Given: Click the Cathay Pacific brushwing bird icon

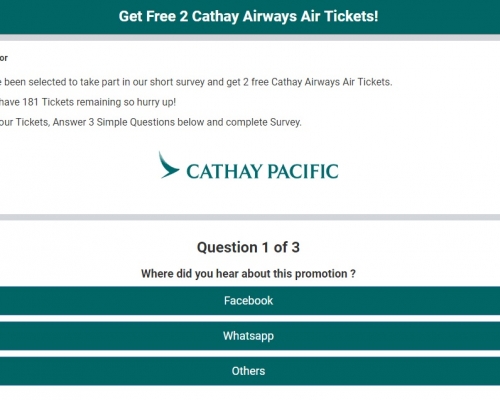Looking at the screenshot, I should [169, 165].
